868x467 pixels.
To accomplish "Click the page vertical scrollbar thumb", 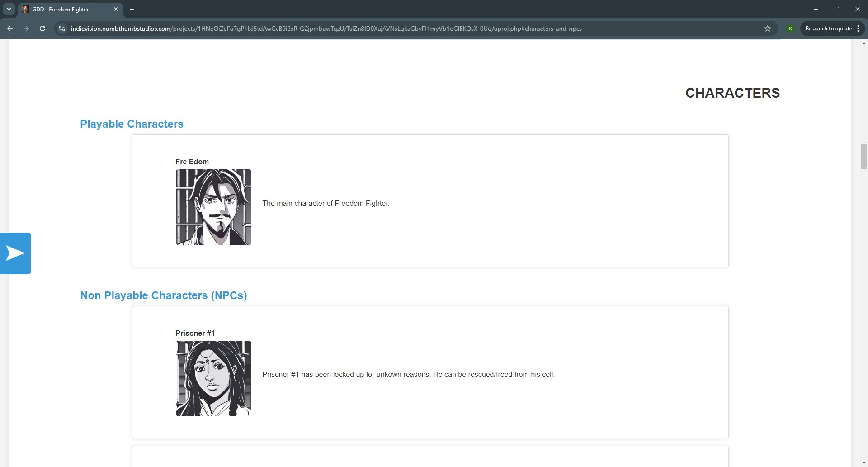I will pyautogui.click(x=864, y=156).
